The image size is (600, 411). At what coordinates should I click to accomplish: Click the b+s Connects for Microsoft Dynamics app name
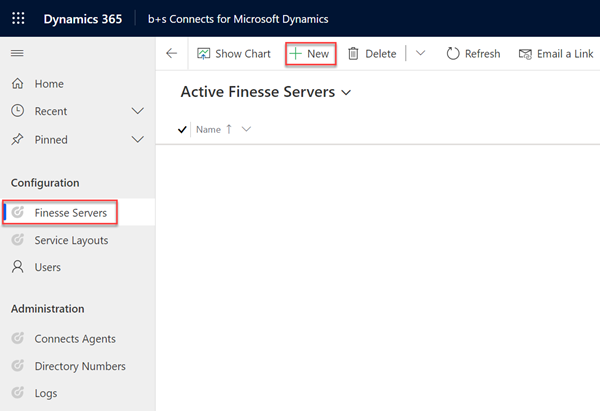click(238, 19)
